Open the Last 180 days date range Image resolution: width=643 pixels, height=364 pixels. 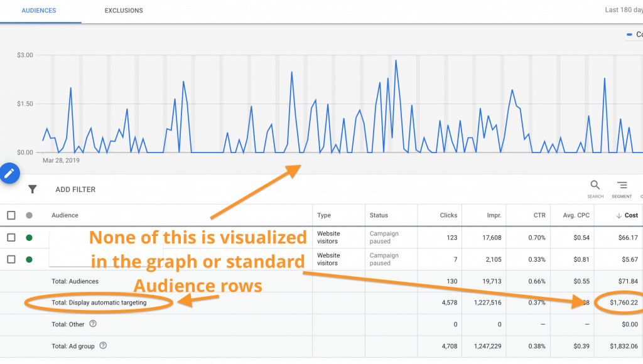[623, 10]
